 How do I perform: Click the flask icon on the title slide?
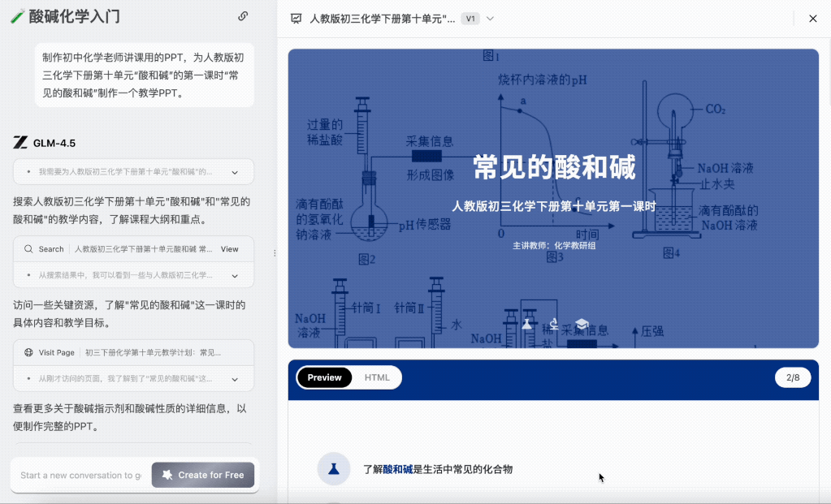pyautogui.click(x=527, y=324)
